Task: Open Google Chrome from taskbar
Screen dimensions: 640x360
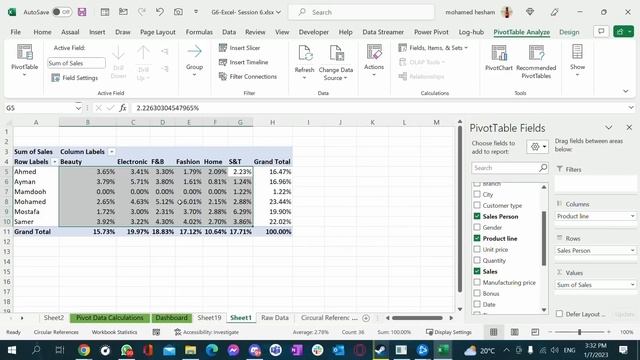Action: (x=84, y=350)
